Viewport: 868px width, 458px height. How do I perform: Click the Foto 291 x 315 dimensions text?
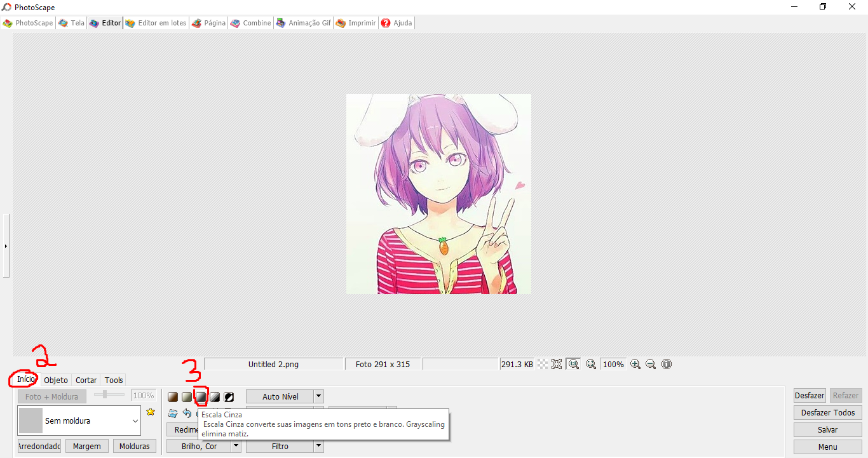coord(383,364)
